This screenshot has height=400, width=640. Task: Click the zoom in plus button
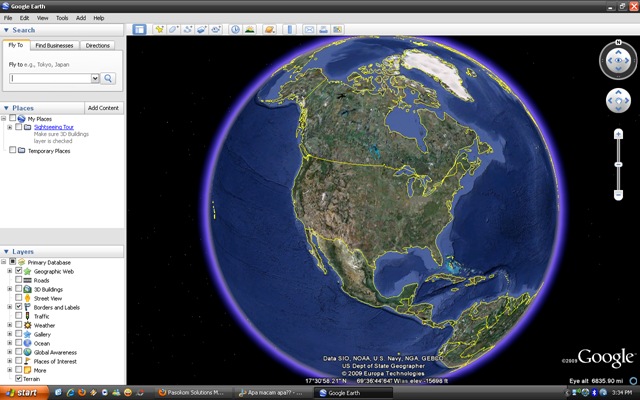pos(618,134)
